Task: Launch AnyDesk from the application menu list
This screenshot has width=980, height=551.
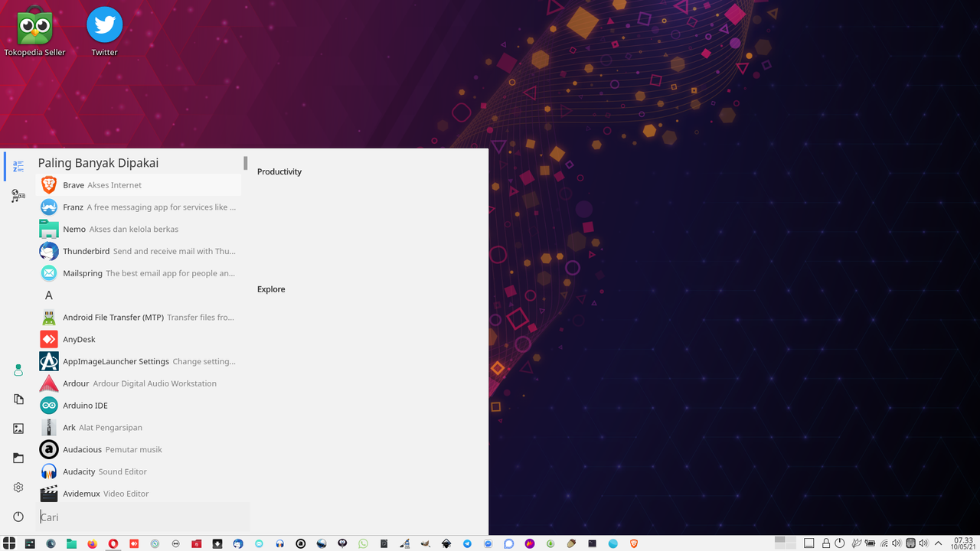Action: pyautogui.click(x=138, y=339)
